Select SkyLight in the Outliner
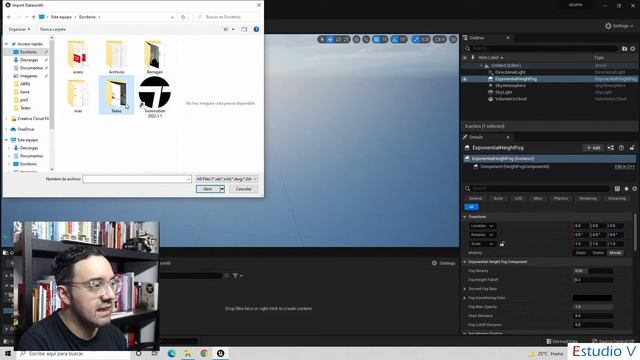 [x=503, y=92]
